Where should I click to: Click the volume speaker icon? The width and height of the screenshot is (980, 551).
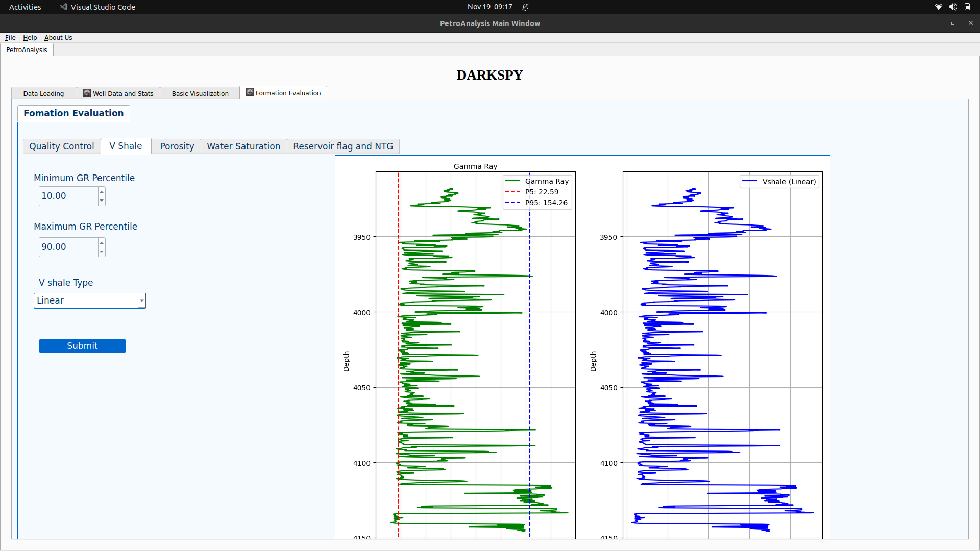(x=953, y=7)
